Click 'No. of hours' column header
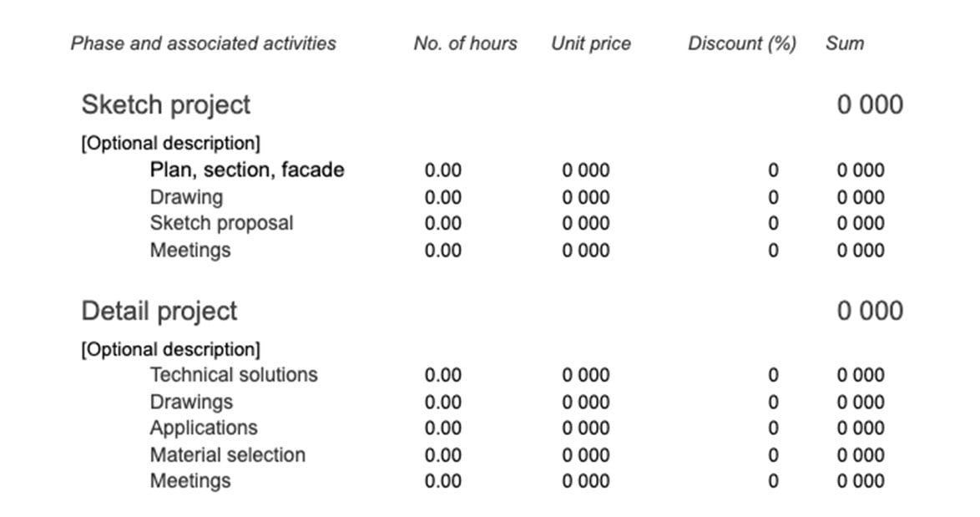 coord(465,43)
